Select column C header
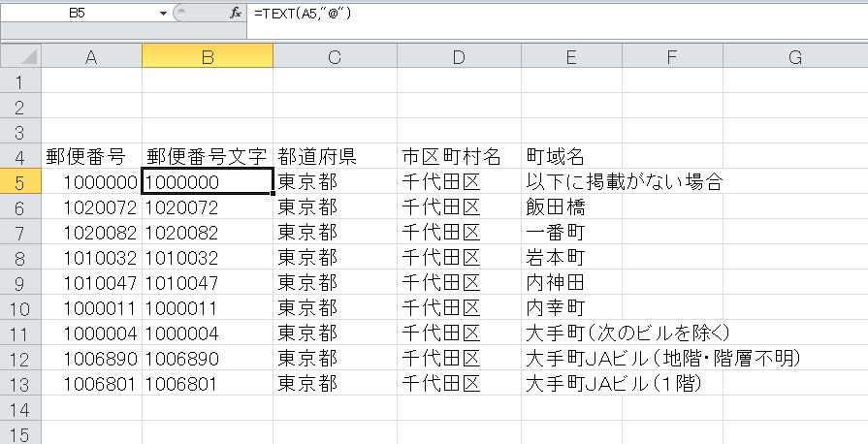The image size is (868, 444). click(x=335, y=56)
